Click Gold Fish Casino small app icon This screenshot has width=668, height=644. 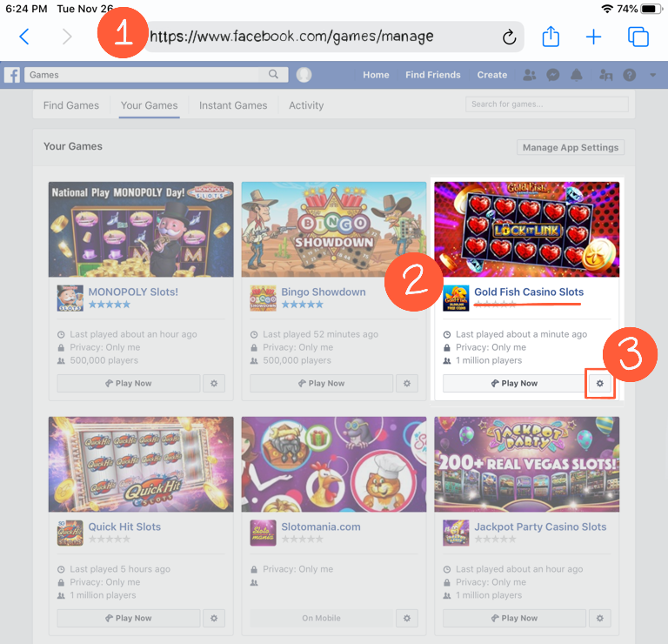(457, 299)
